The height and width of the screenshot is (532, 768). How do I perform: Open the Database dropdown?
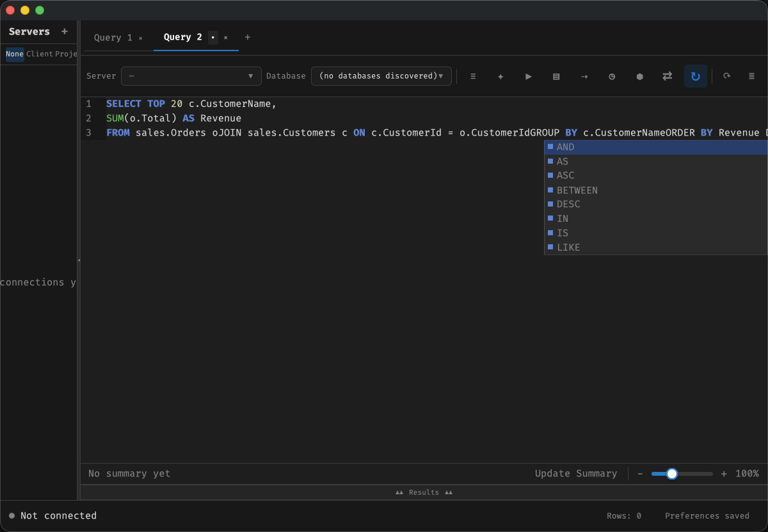381,76
